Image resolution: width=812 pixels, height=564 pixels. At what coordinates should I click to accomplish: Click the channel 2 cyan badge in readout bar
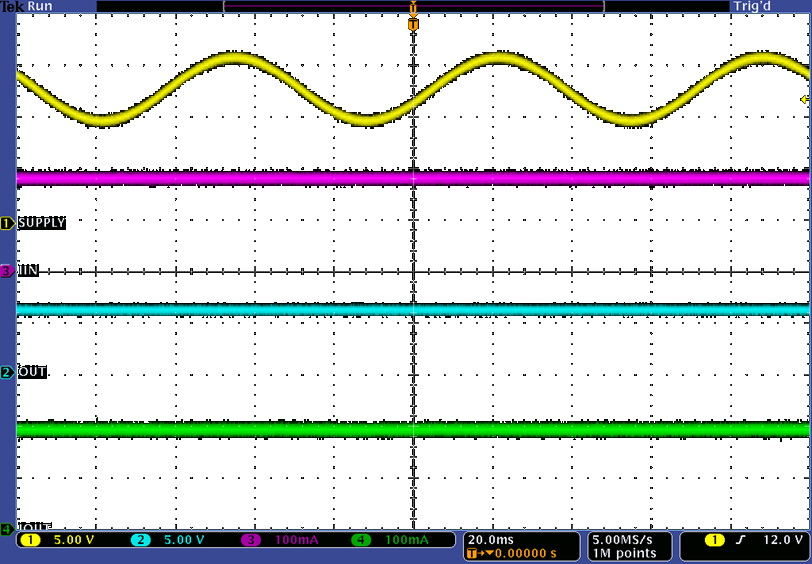pos(141,540)
